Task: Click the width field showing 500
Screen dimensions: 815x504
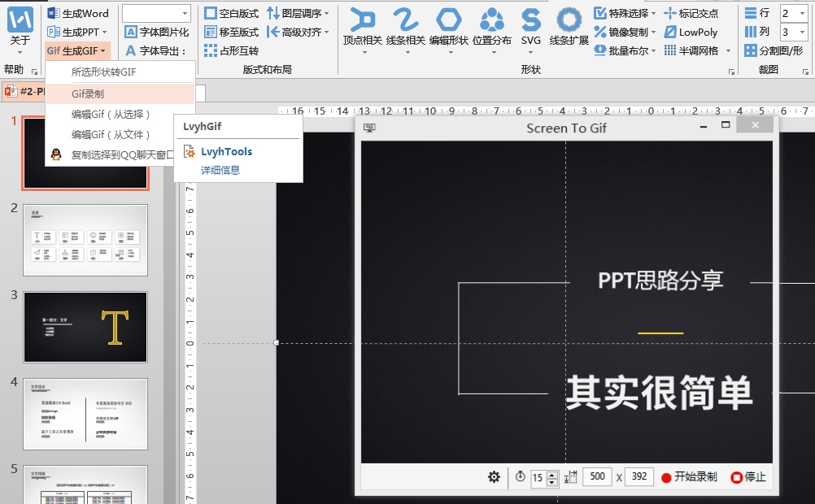Action: click(598, 476)
